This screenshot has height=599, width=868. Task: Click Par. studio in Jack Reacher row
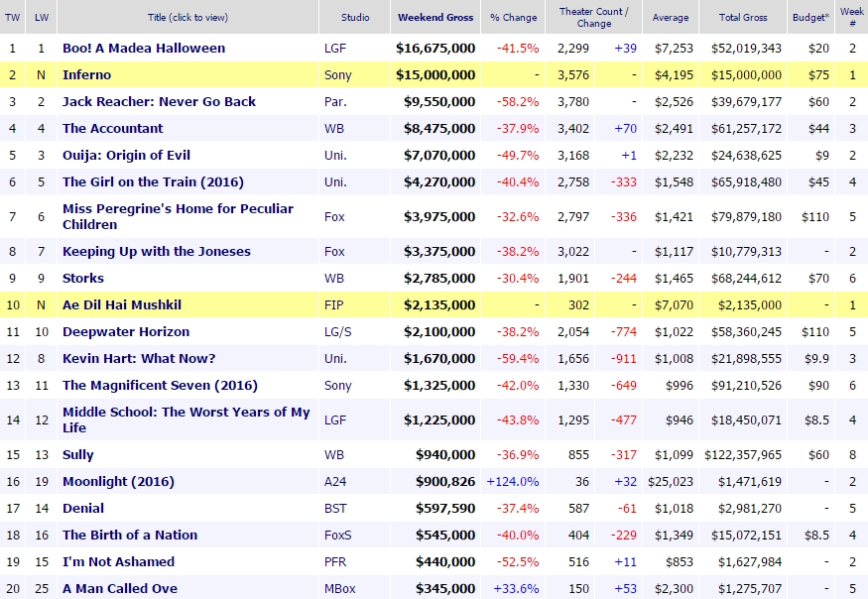click(x=335, y=102)
